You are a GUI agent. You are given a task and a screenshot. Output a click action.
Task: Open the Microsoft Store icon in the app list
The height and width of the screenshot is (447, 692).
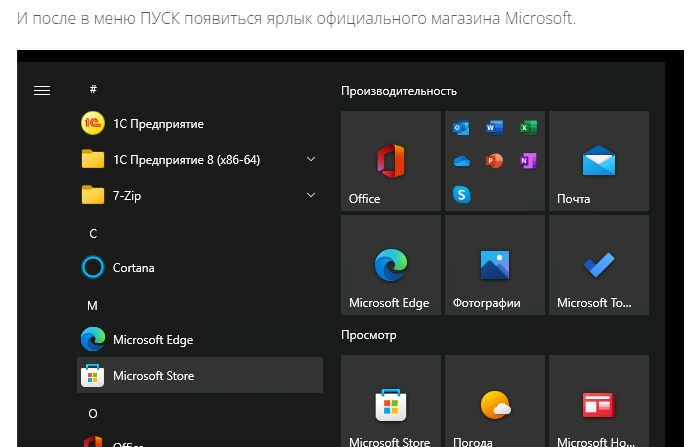tap(93, 376)
